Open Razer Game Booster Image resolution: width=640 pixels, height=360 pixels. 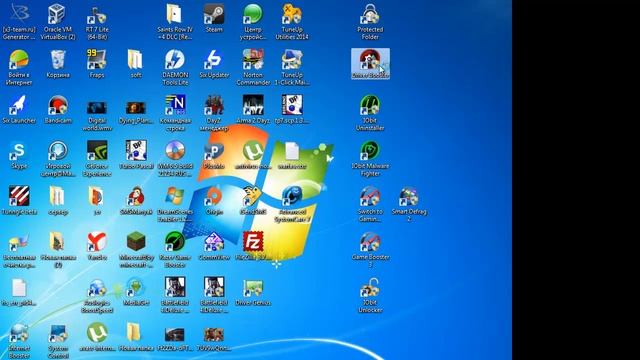point(175,250)
